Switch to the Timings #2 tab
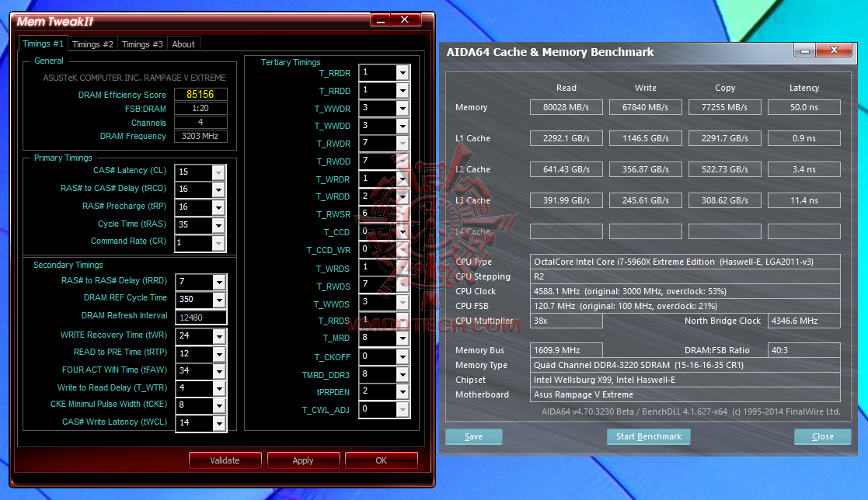The height and width of the screenshot is (500, 868). (x=92, y=44)
